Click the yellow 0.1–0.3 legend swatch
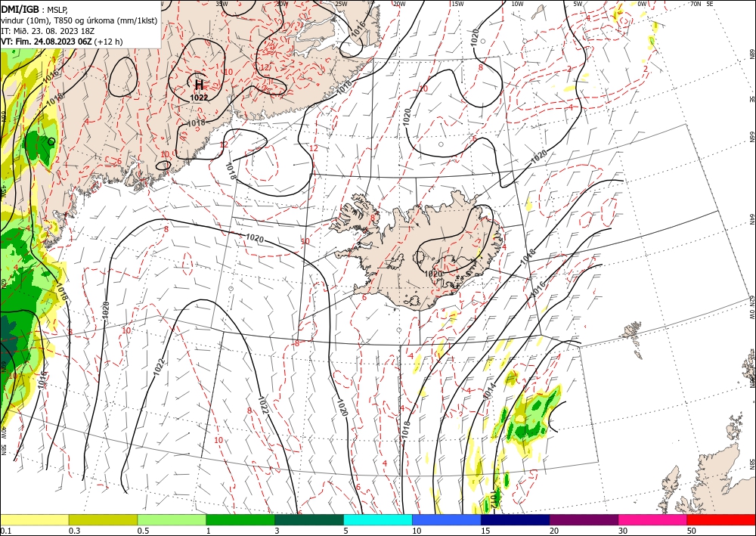This screenshot has height=536, width=756. [34, 520]
